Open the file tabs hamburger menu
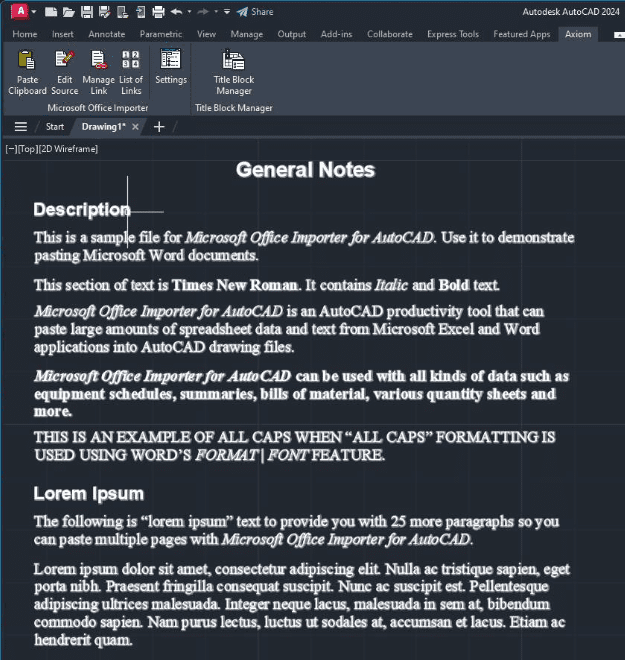This screenshot has height=660, width=625. (21, 127)
